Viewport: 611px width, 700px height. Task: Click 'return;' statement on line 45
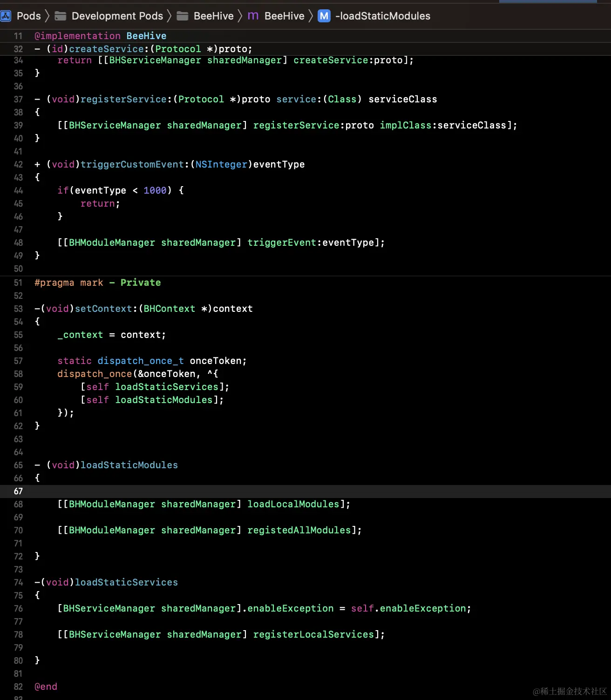(x=100, y=203)
